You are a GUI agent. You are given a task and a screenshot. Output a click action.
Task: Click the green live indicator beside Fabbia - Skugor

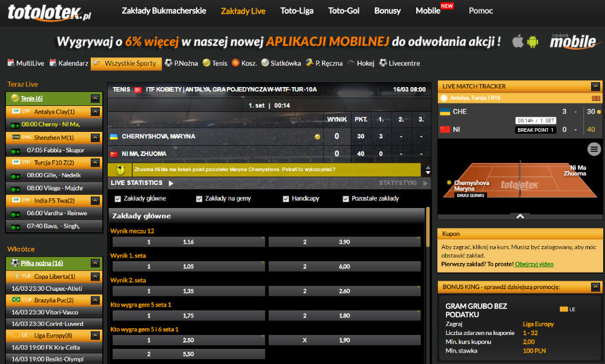pyautogui.click(x=15, y=151)
